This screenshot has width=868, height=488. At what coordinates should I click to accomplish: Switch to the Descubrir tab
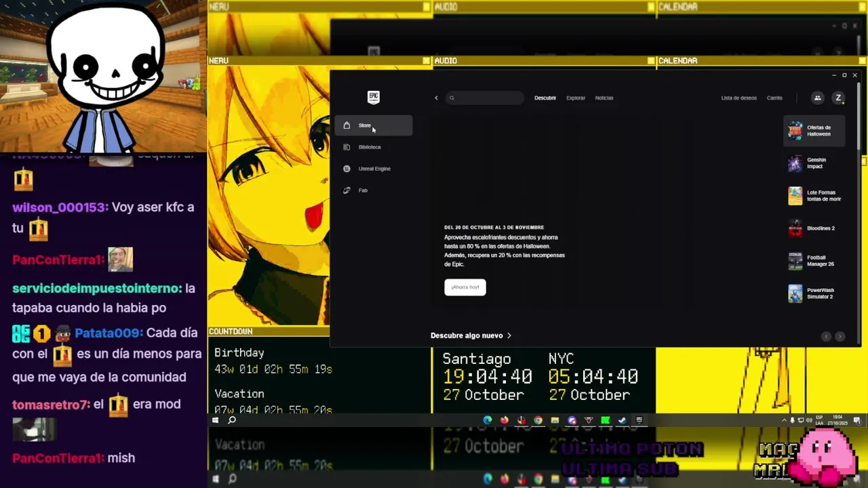545,98
